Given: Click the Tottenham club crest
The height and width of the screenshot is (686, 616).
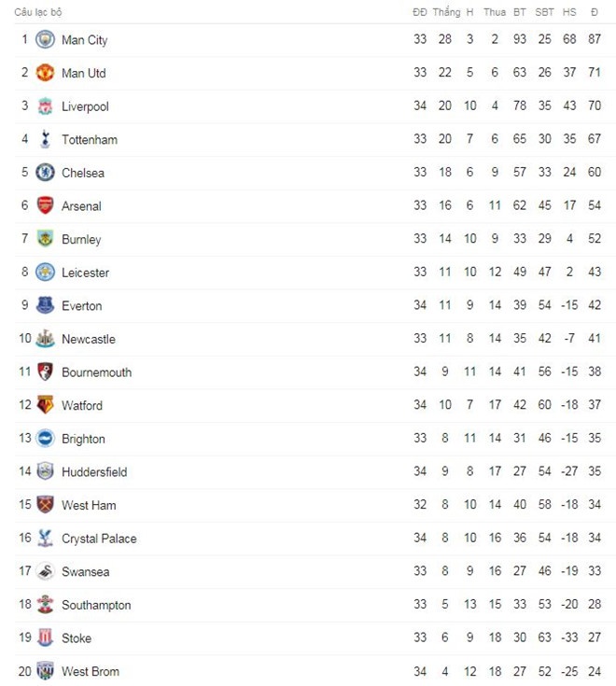Looking at the screenshot, I should tap(45, 140).
